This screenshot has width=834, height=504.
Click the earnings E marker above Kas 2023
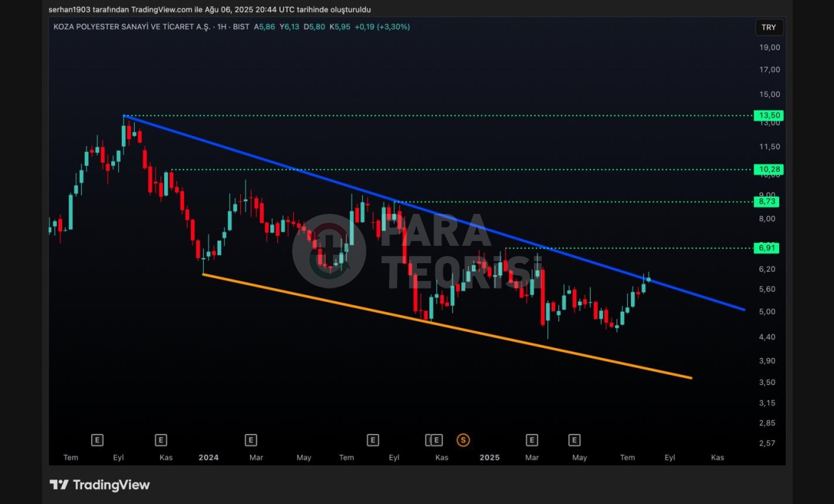coord(161,440)
